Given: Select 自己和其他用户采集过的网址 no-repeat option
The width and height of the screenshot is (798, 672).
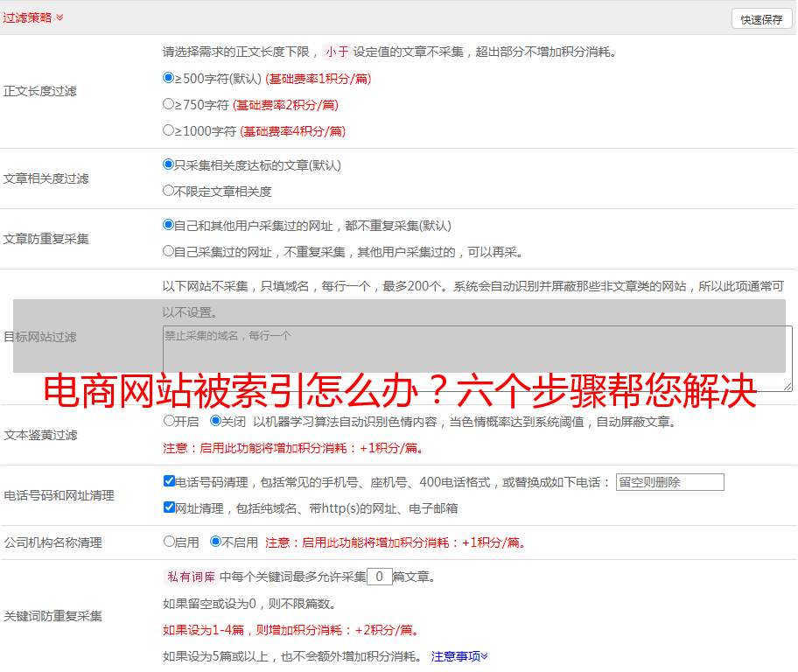Looking at the screenshot, I should click(x=168, y=225).
